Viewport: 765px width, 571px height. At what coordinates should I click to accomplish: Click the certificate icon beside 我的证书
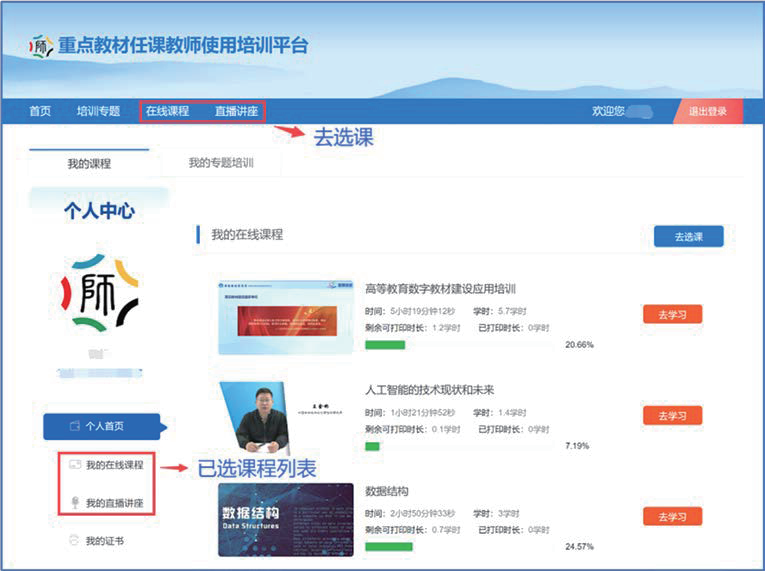point(73,541)
